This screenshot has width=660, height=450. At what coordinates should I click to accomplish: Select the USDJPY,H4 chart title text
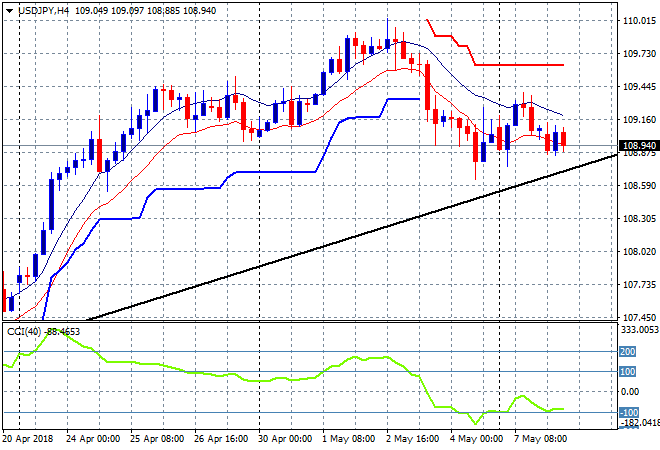[43, 11]
